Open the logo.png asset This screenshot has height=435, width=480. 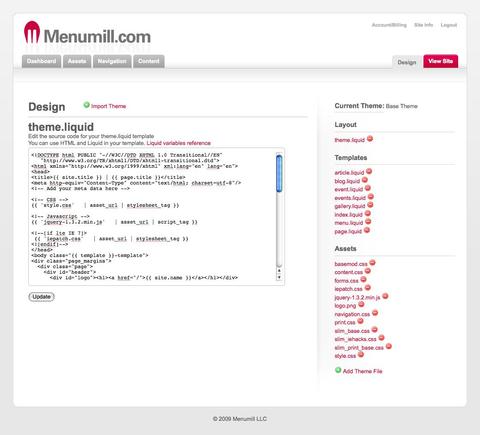345,306
